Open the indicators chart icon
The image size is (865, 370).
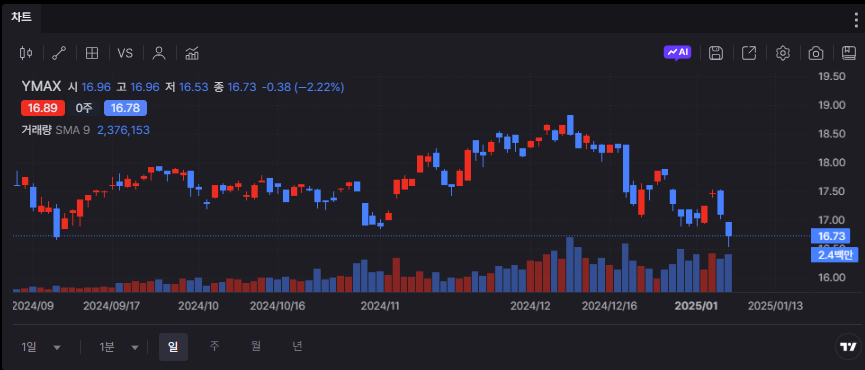coord(192,53)
